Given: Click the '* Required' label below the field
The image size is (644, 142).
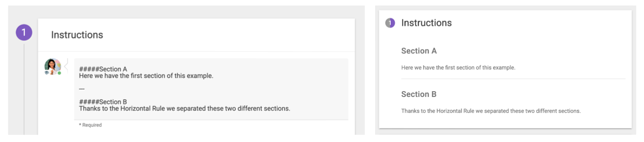Looking at the screenshot, I should (x=90, y=125).
